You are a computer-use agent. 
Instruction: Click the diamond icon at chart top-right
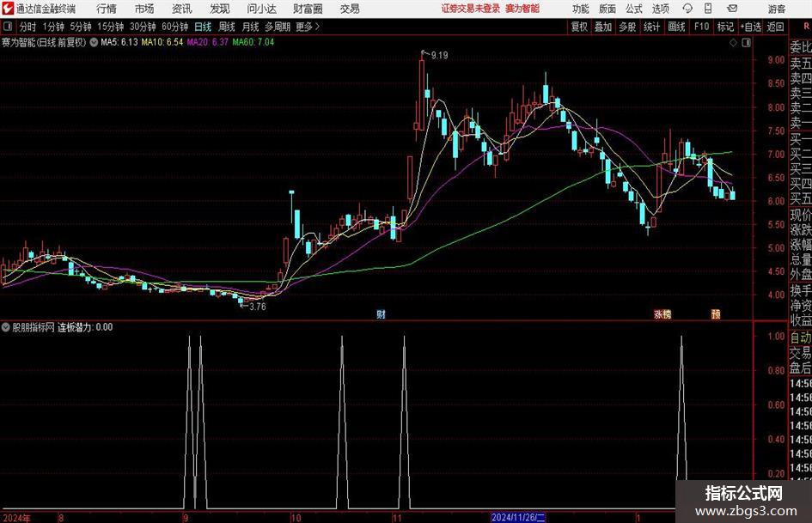733,42
